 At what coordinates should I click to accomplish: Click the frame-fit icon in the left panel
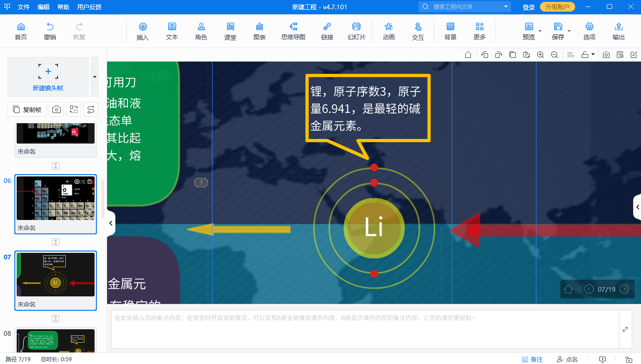(74, 109)
